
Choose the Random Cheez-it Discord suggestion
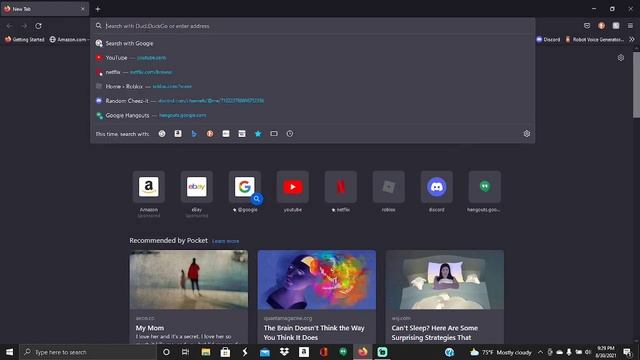pyautogui.click(x=313, y=100)
